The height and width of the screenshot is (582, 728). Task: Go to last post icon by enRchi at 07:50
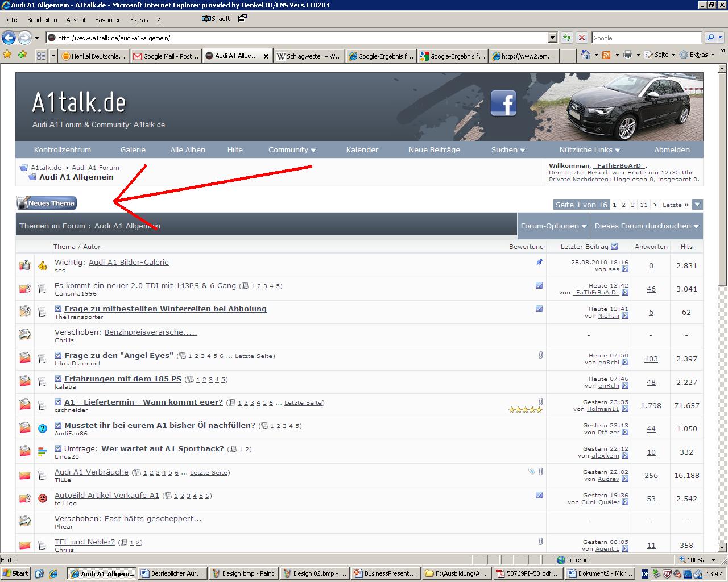point(625,363)
